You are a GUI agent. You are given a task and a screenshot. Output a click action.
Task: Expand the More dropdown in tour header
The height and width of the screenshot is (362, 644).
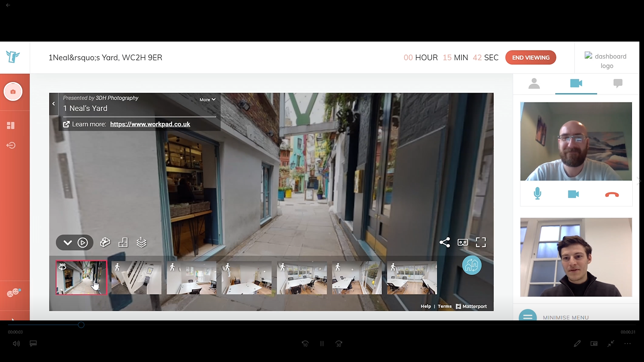[207, 100]
